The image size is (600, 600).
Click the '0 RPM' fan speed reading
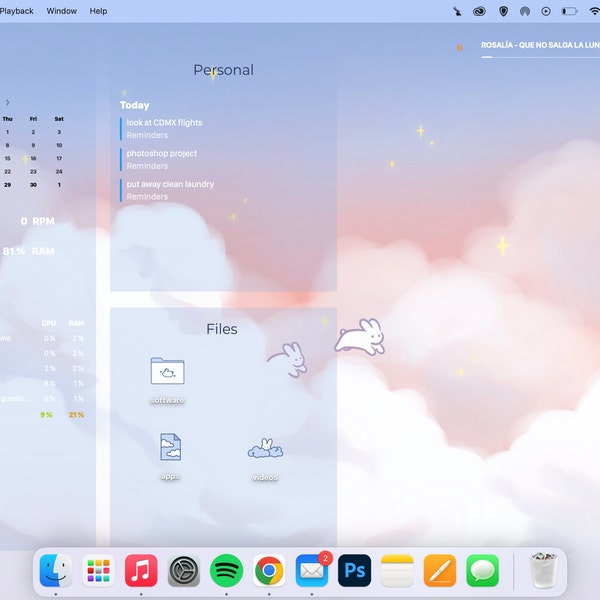38,221
